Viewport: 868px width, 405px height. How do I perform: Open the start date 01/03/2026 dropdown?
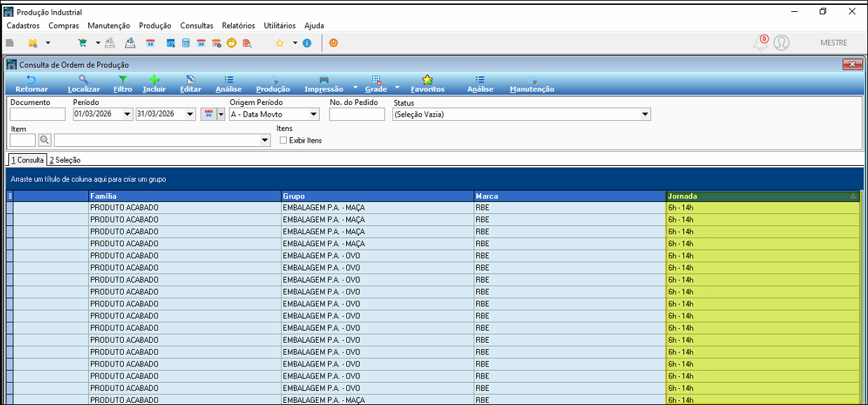[127, 114]
